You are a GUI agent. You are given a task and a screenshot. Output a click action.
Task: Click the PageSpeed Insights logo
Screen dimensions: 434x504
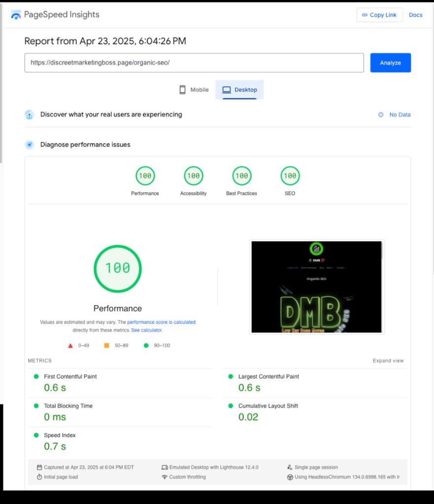pos(15,14)
